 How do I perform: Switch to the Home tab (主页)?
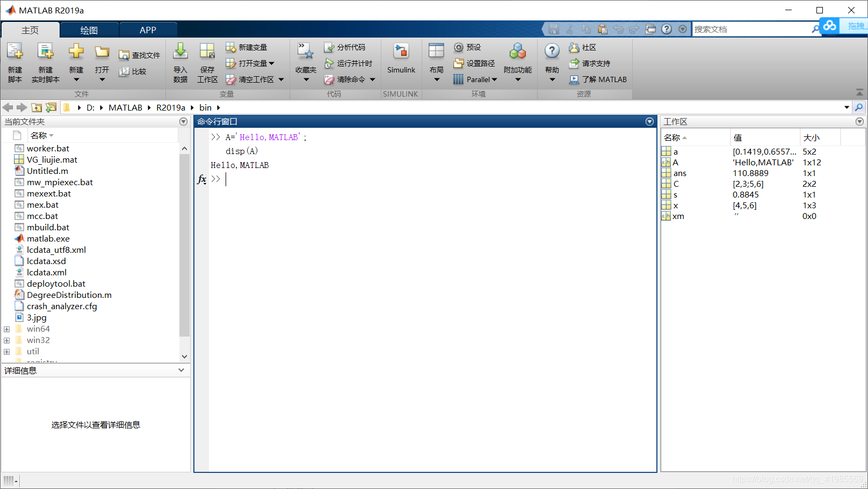coord(30,30)
